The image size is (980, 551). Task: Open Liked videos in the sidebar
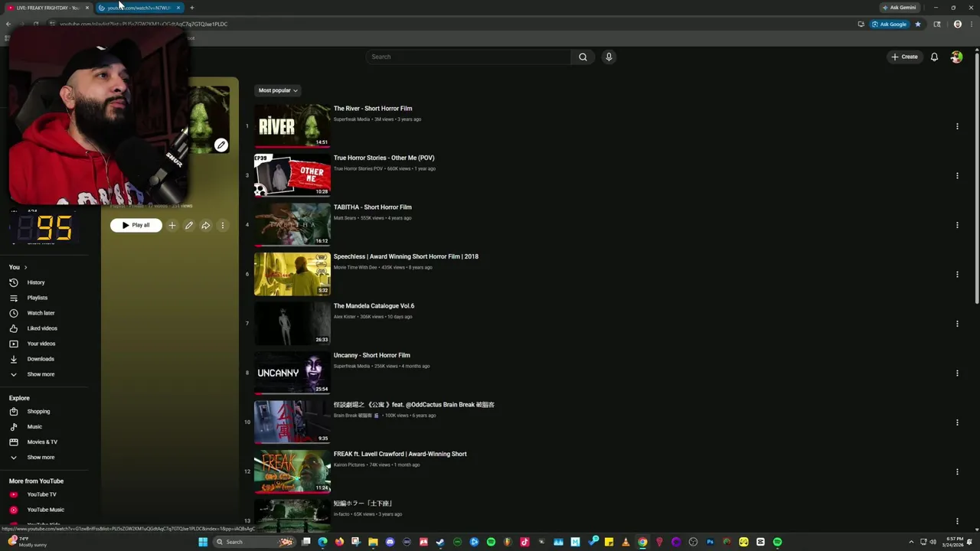click(x=42, y=328)
